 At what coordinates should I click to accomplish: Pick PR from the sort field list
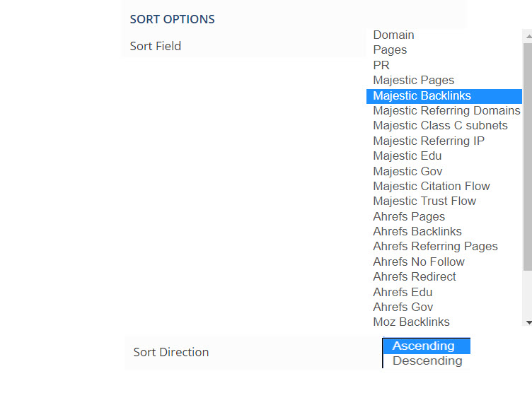click(381, 65)
